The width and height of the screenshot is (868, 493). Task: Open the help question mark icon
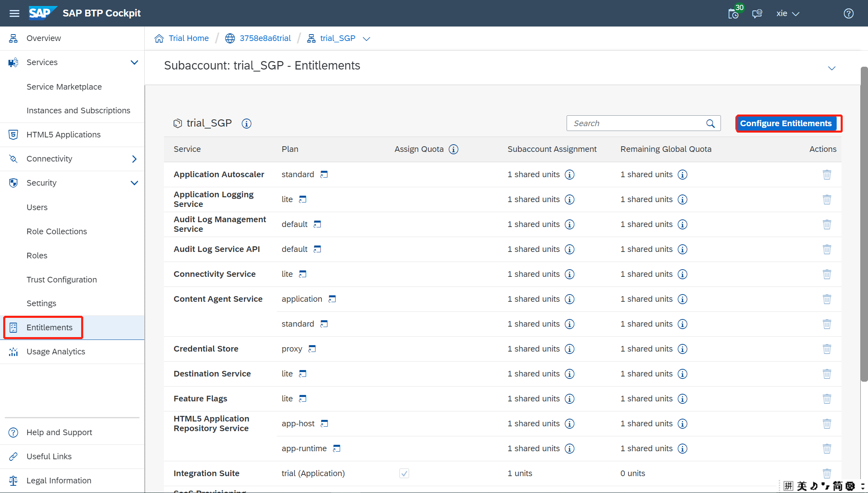click(x=848, y=13)
